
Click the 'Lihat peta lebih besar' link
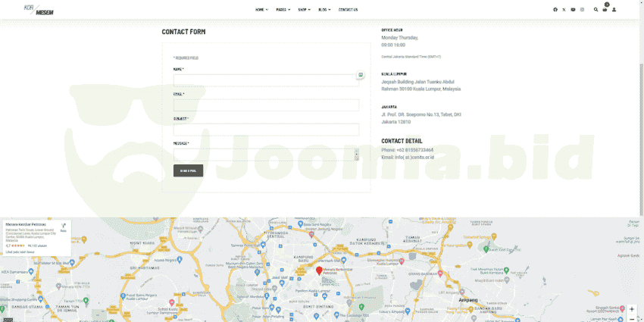click(x=20, y=252)
